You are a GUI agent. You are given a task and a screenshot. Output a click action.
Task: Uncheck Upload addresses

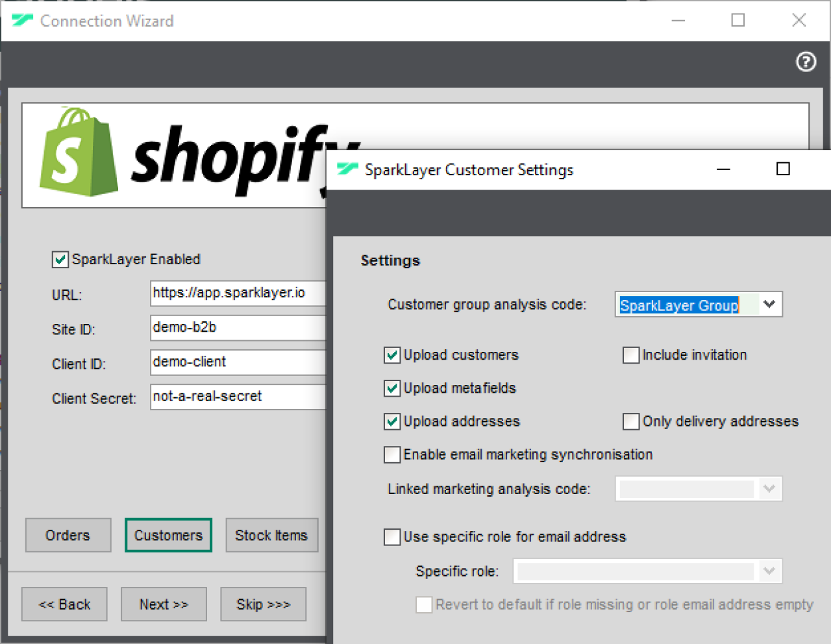[392, 421]
